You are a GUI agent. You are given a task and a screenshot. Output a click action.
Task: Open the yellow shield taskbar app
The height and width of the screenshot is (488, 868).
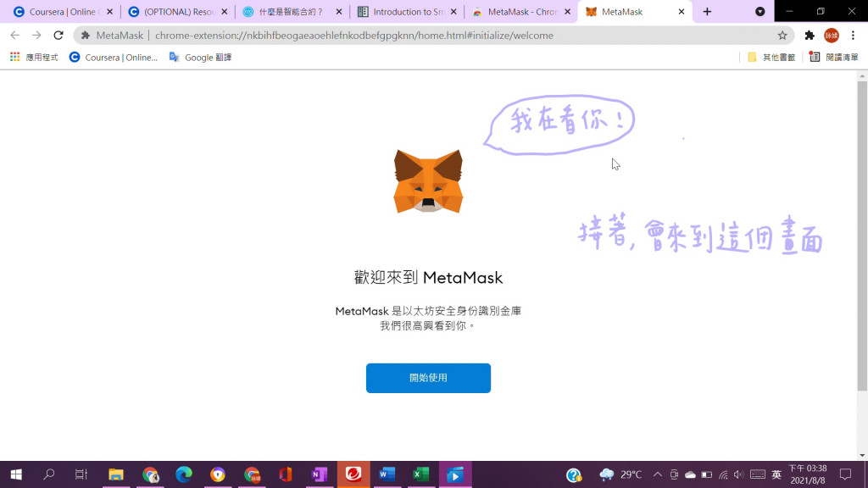tap(218, 474)
